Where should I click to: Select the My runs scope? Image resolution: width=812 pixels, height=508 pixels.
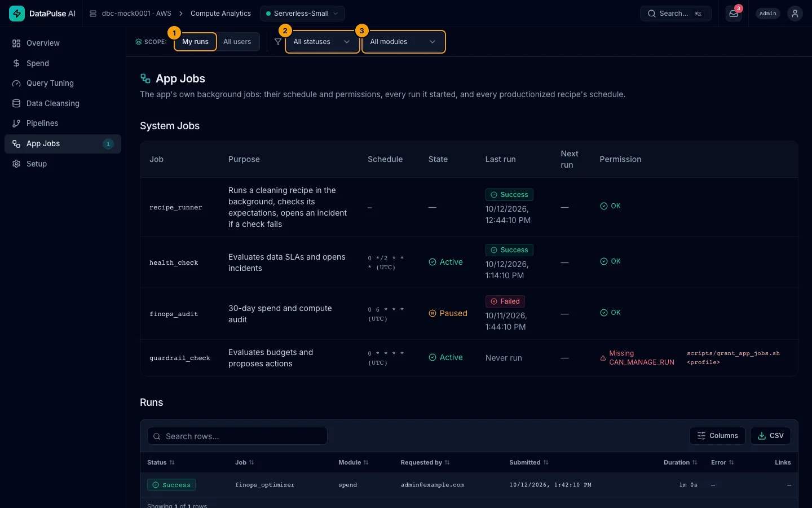[x=195, y=42]
